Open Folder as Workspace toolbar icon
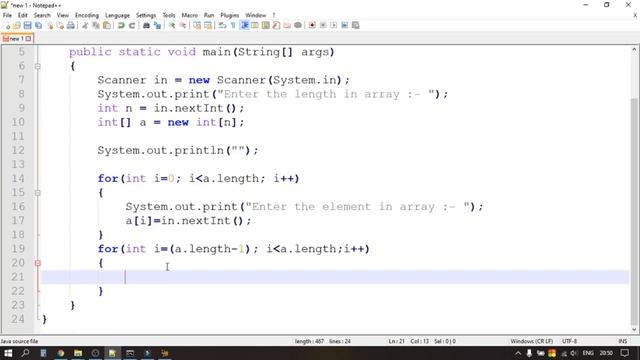 287,25
